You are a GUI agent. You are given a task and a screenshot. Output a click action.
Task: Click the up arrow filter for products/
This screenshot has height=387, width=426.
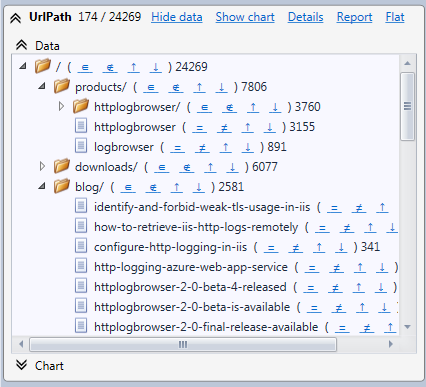(199, 88)
